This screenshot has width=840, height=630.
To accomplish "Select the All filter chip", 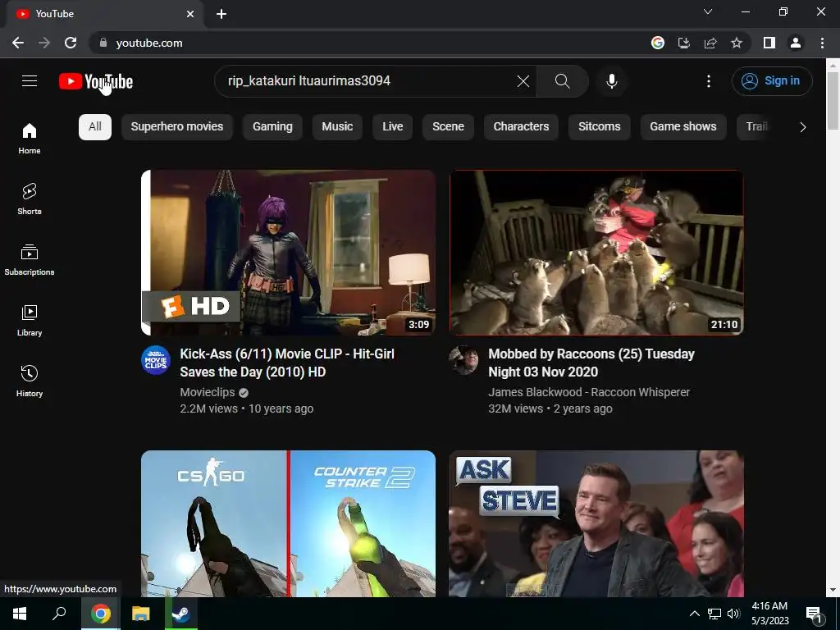I will [95, 127].
